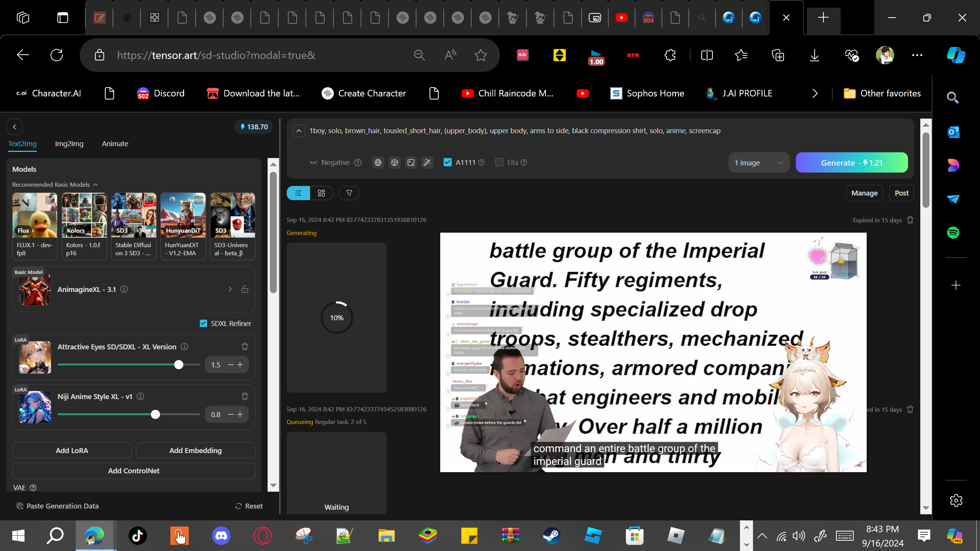Open Discord bookmark
980x551 pixels.
click(x=161, y=93)
